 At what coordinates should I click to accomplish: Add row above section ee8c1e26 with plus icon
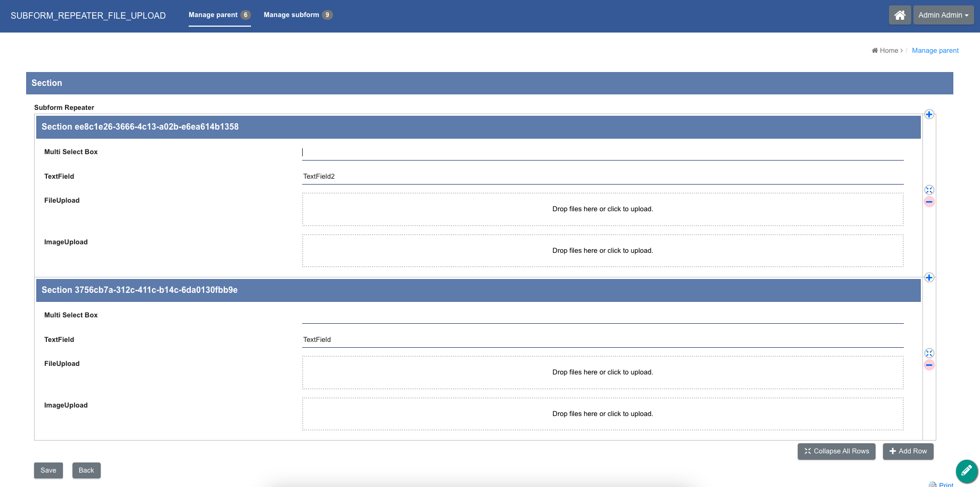929,114
